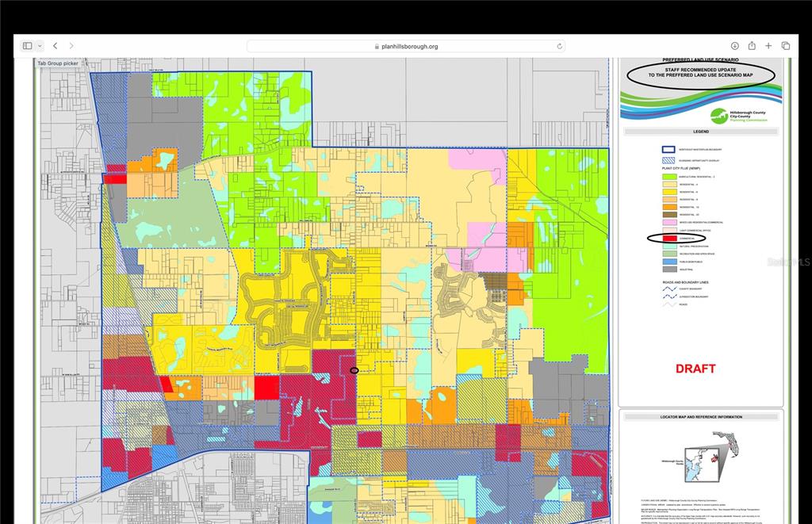Open a new tab with plus icon
The image size is (812, 524).
pos(768,46)
